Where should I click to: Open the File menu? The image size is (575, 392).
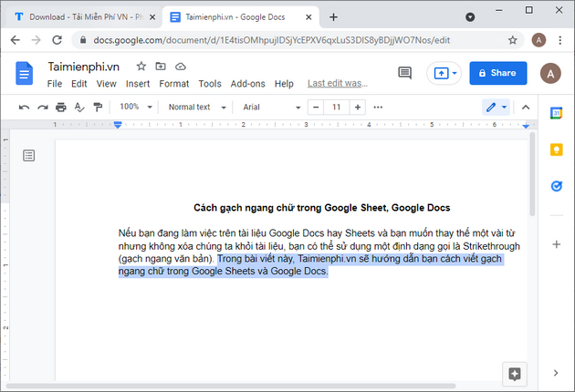54,84
